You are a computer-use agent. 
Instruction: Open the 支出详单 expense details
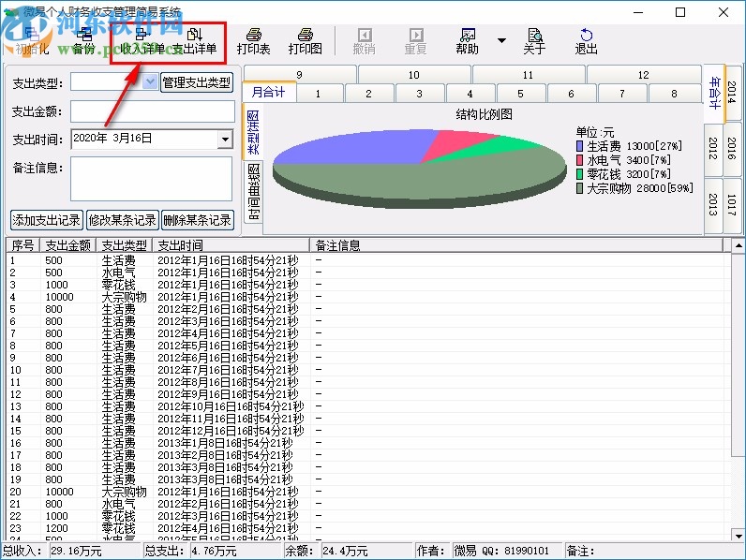(194, 41)
